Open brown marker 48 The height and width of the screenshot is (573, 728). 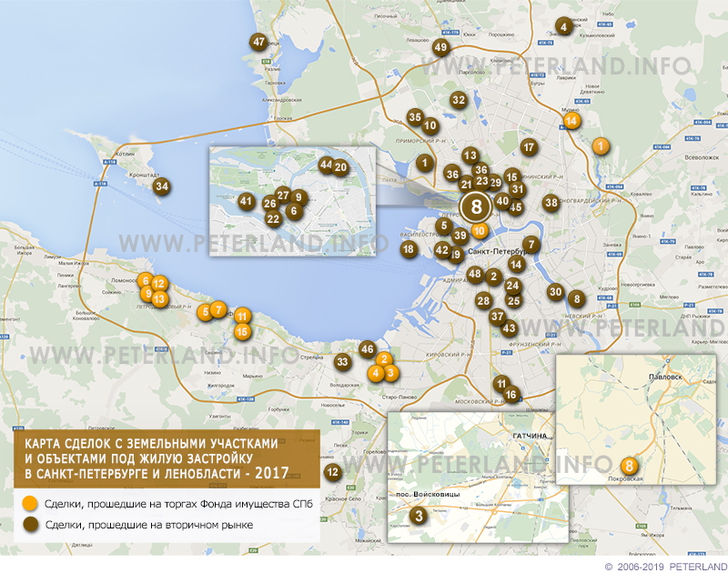(x=475, y=274)
